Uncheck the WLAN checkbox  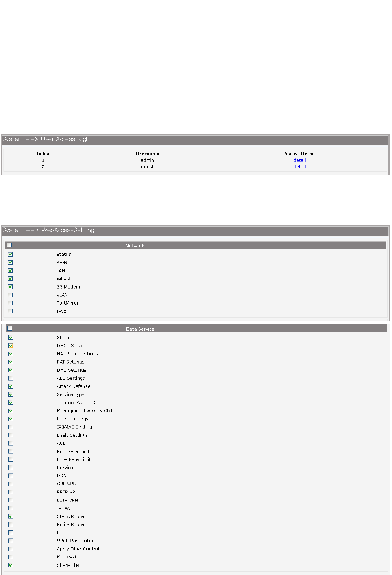tap(11, 278)
